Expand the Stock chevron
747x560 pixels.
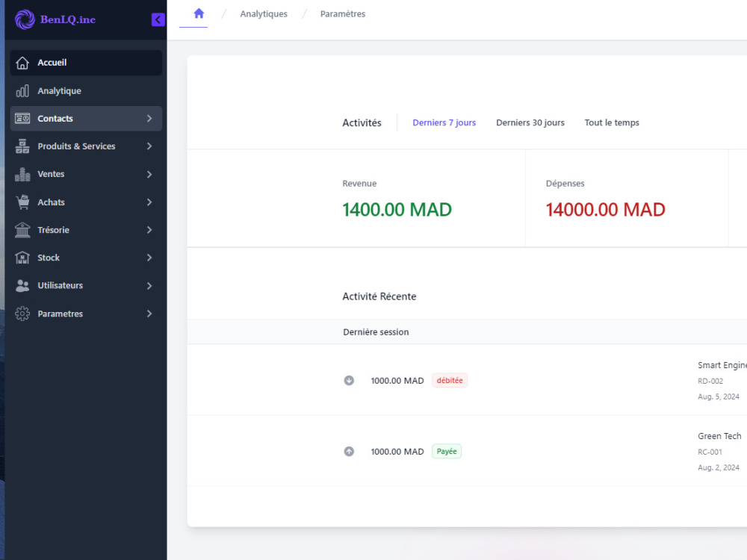[149, 258]
